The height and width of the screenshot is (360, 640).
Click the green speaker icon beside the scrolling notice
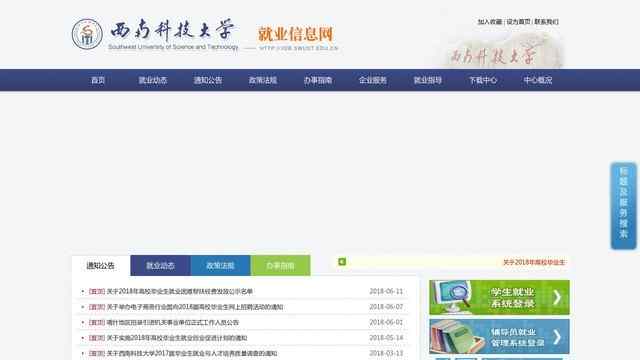point(342,262)
